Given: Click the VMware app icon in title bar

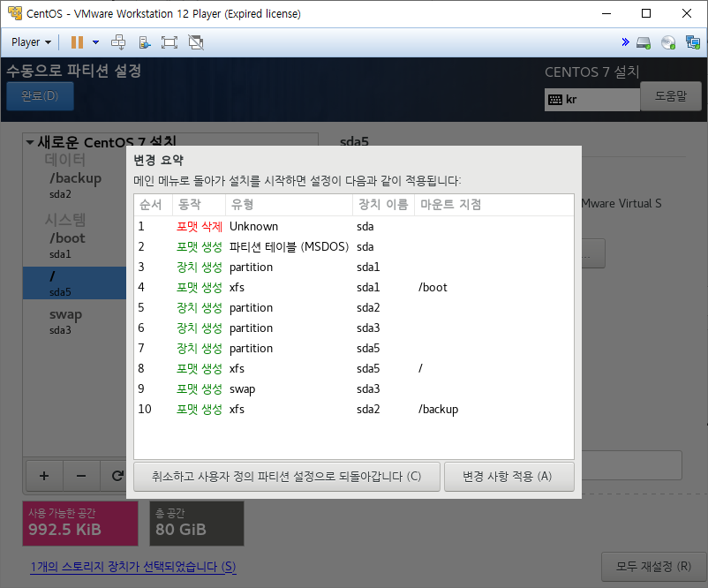Looking at the screenshot, I should tap(14, 13).
